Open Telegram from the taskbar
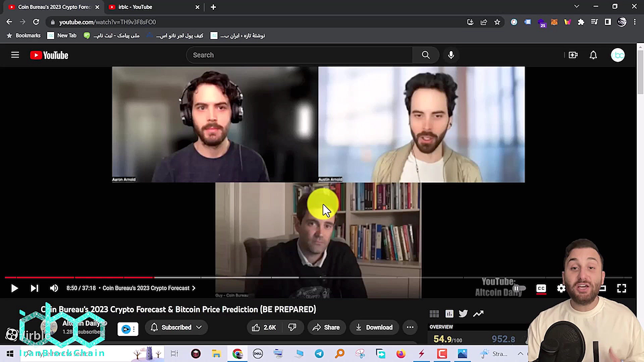The image size is (644, 362). click(x=319, y=354)
